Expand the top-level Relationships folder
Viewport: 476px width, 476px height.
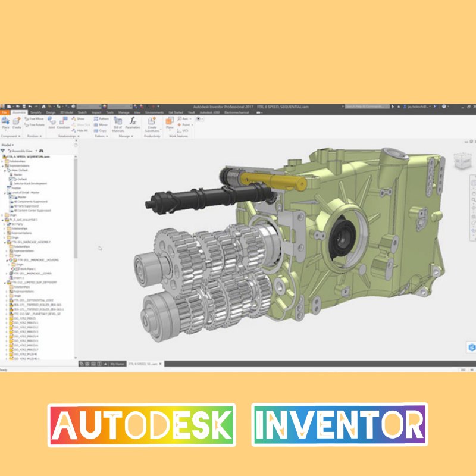3,161
